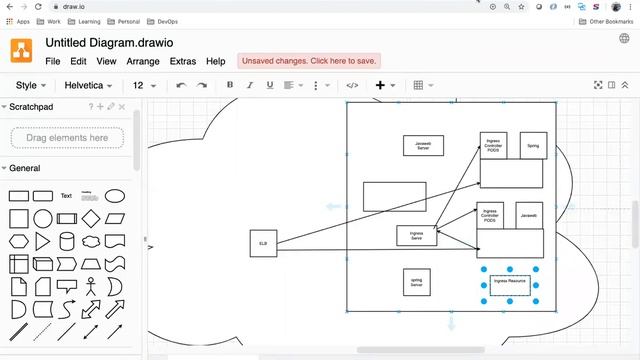Open the insert dropdown arrow beside plus
The image size is (640, 360).
pyautogui.click(x=393, y=85)
